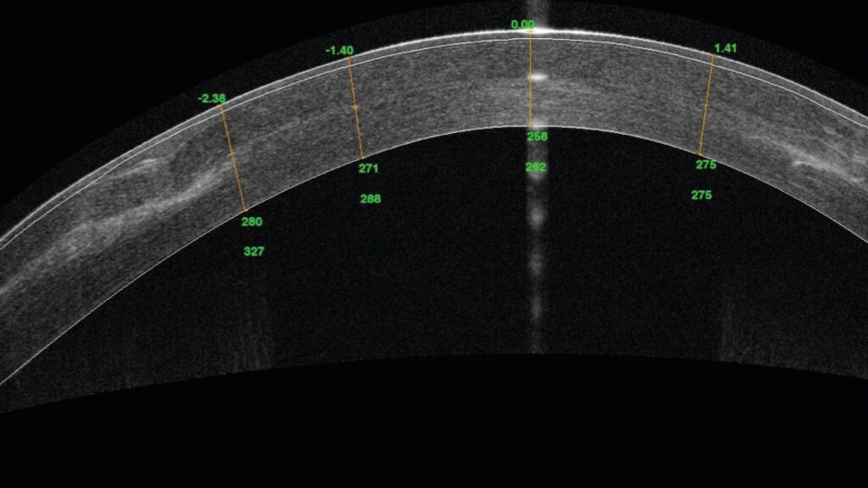868x488 pixels.
Task: Click the bright reflex spot on central caliper
Action: [536, 76]
